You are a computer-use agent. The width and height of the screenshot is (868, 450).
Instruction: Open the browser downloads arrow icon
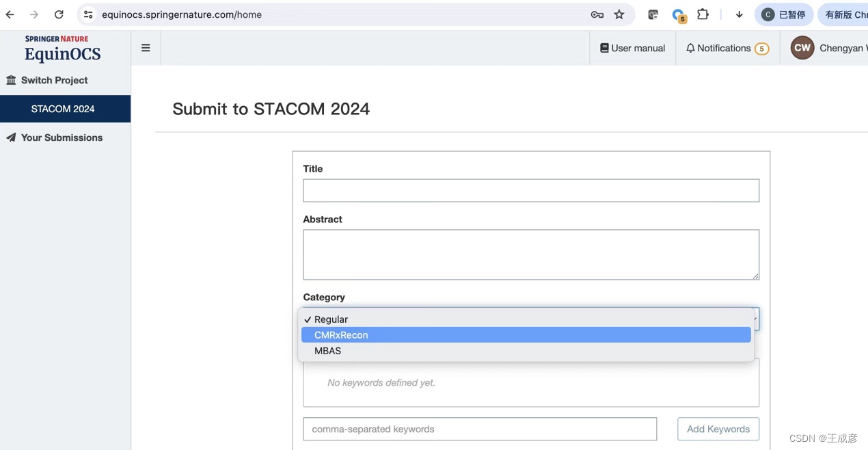(x=739, y=14)
